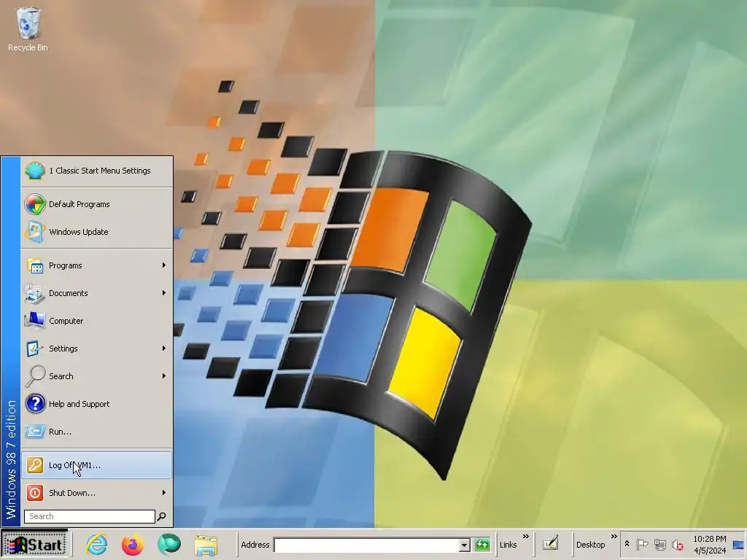Expand the Programs submenu arrow
The height and width of the screenshot is (560, 747).
point(164,265)
